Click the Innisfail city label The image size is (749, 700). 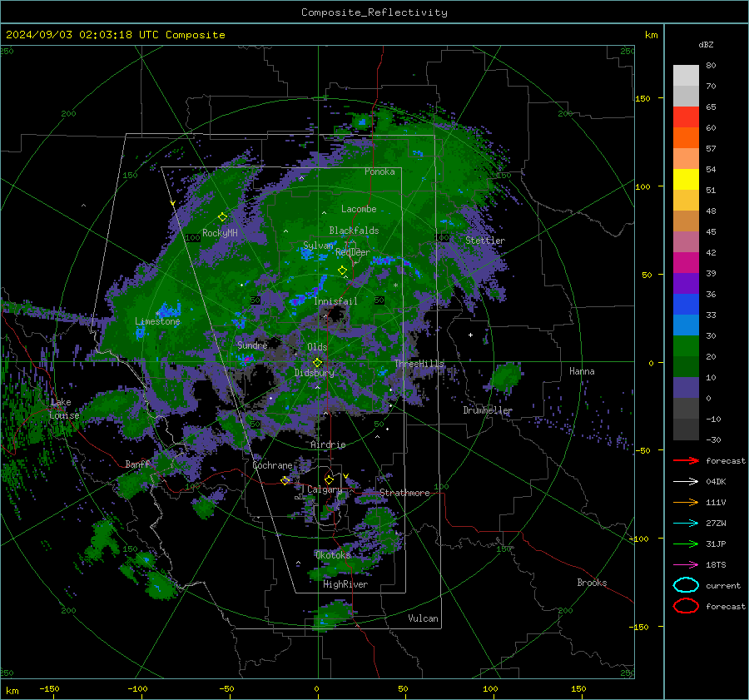[x=335, y=301]
